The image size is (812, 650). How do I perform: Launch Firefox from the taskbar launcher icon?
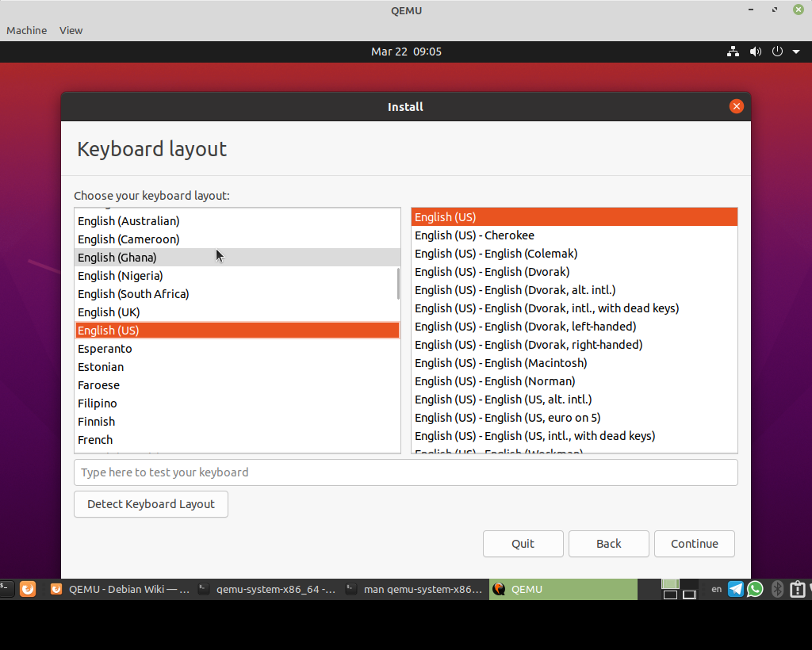28,589
